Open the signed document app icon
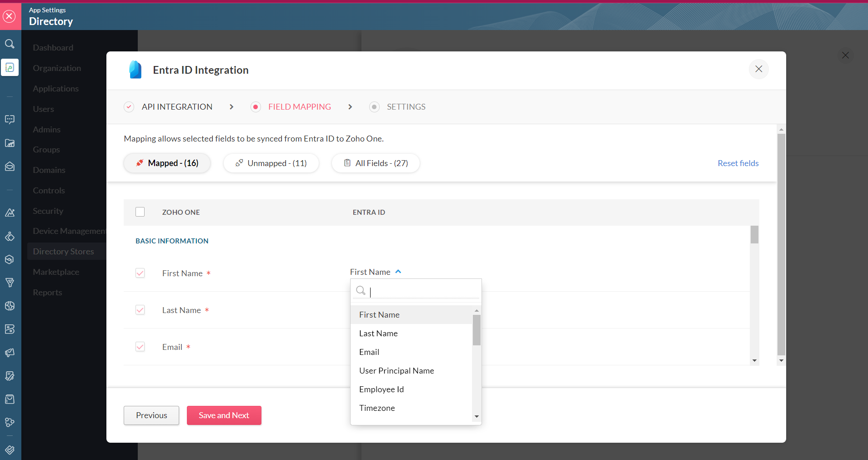Screen dimensions: 868x460 point(10,376)
